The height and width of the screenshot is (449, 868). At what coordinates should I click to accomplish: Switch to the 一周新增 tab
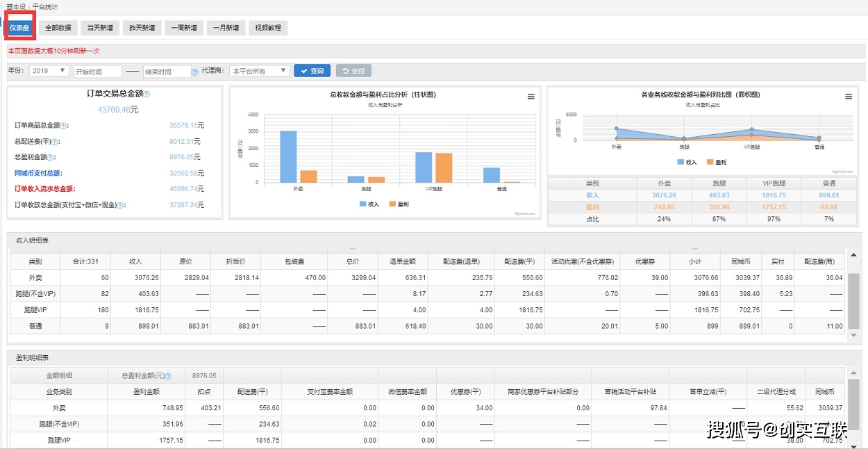point(184,28)
